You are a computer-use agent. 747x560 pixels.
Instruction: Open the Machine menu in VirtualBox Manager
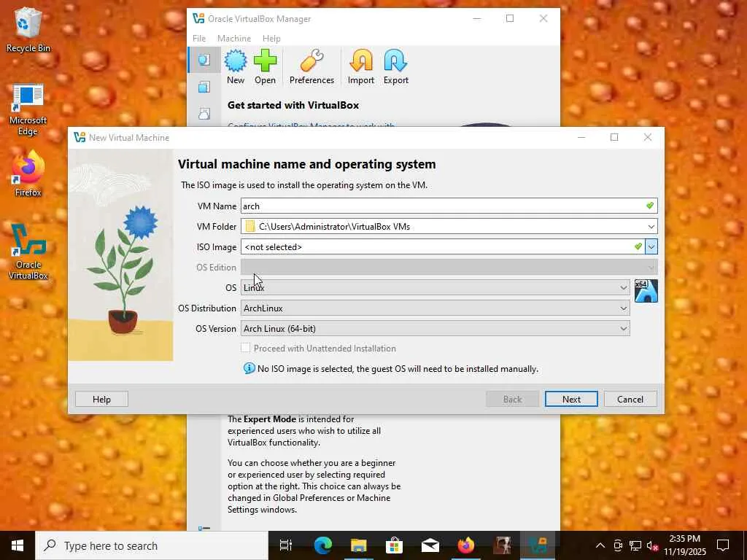(x=234, y=38)
